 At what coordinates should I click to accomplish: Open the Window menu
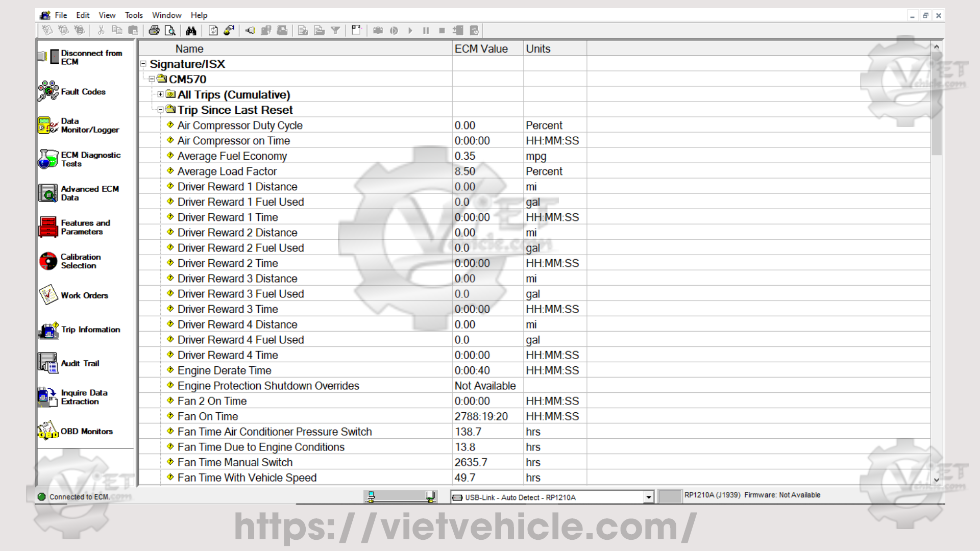click(x=166, y=15)
